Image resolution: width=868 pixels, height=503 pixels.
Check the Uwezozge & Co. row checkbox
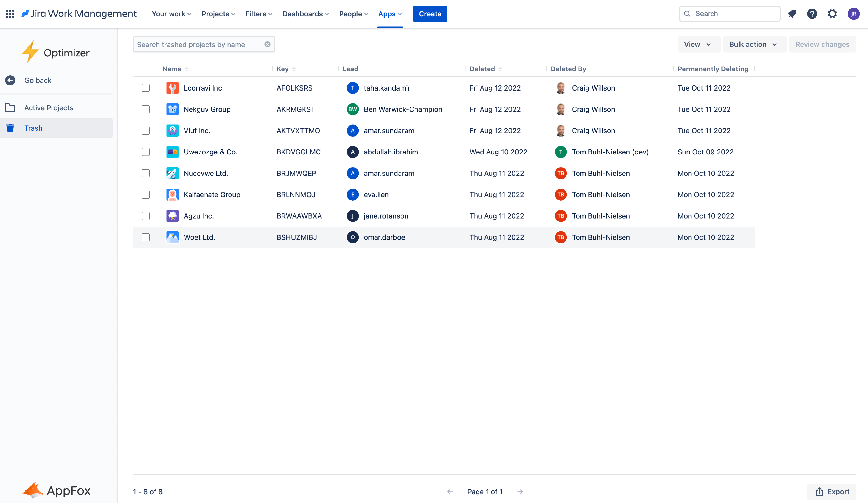tap(146, 152)
